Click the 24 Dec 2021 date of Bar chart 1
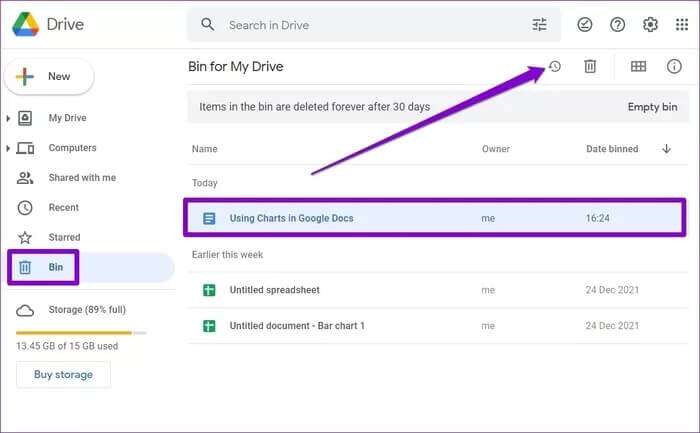The height and width of the screenshot is (433, 700). 612,326
